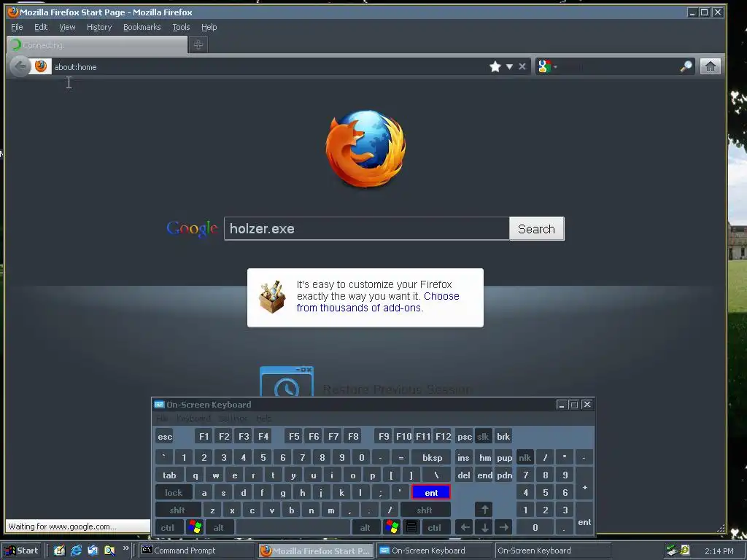Click the magnifying glass search icon

point(686,66)
